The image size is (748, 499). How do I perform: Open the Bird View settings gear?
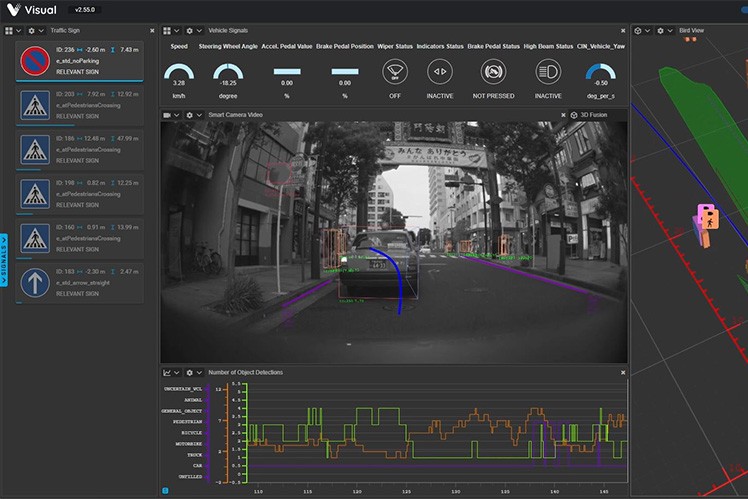click(x=660, y=31)
